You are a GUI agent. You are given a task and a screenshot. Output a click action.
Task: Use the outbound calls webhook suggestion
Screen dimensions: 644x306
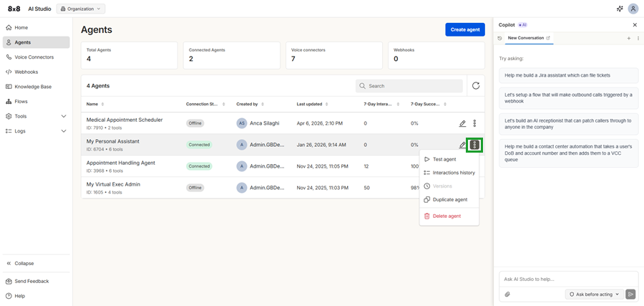pyautogui.click(x=569, y=98)
